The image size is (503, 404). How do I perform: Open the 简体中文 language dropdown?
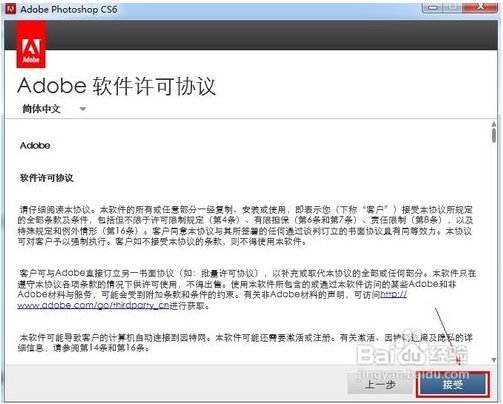click(54, 109)
